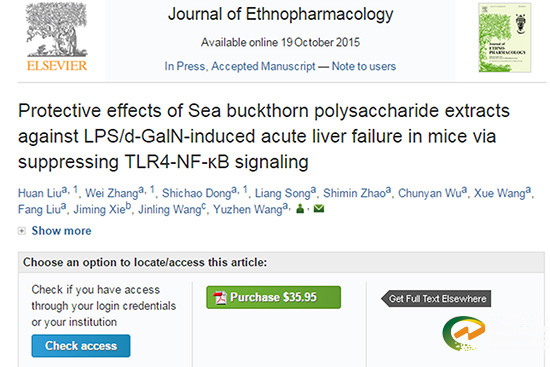Click Get Full Text Elsewhere tag
The width and height of the screenshot is (550, 367).
[x=436, y=299]
